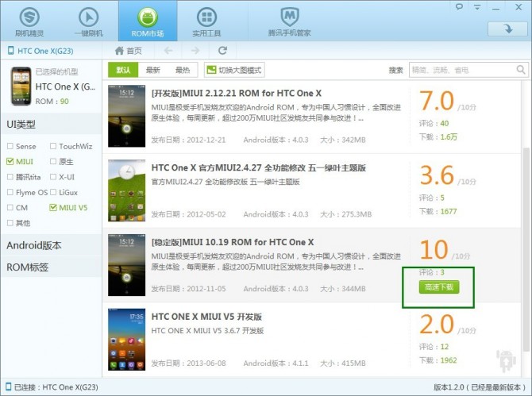Select the 最新 sort tab

click(x=152, y=70)
